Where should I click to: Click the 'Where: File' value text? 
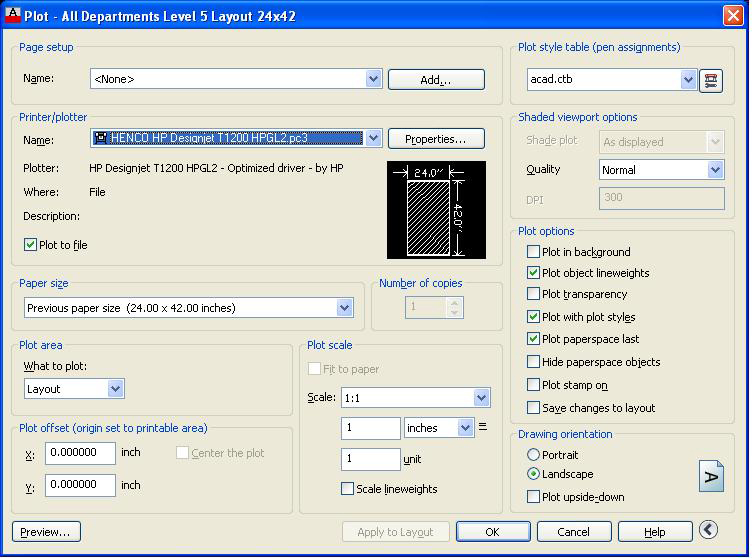(97, 192)
